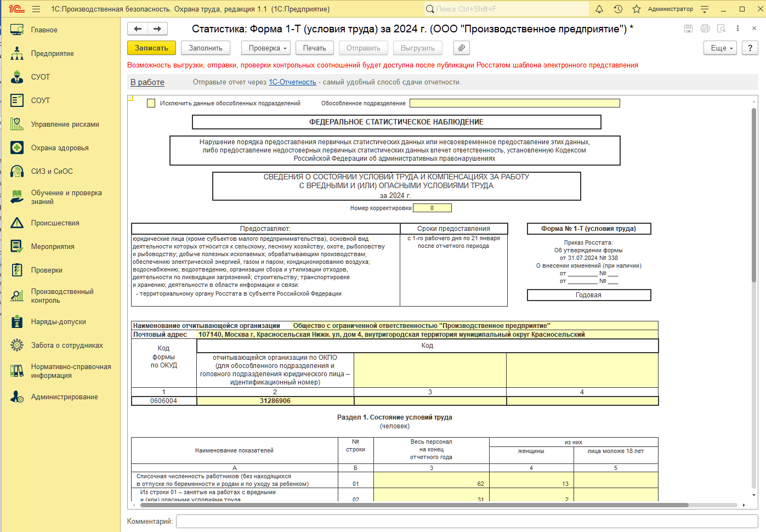Click the 1C logo icon

pos(16,9)
